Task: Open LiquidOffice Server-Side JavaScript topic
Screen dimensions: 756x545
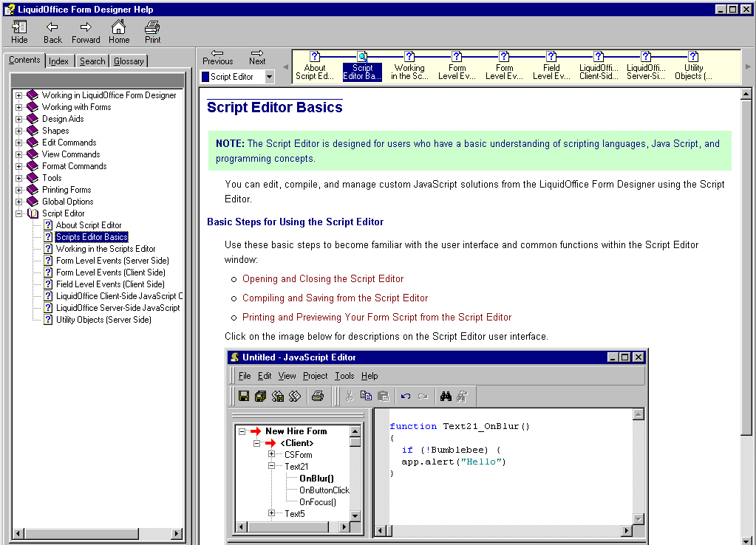Action: tap(118, 308)
